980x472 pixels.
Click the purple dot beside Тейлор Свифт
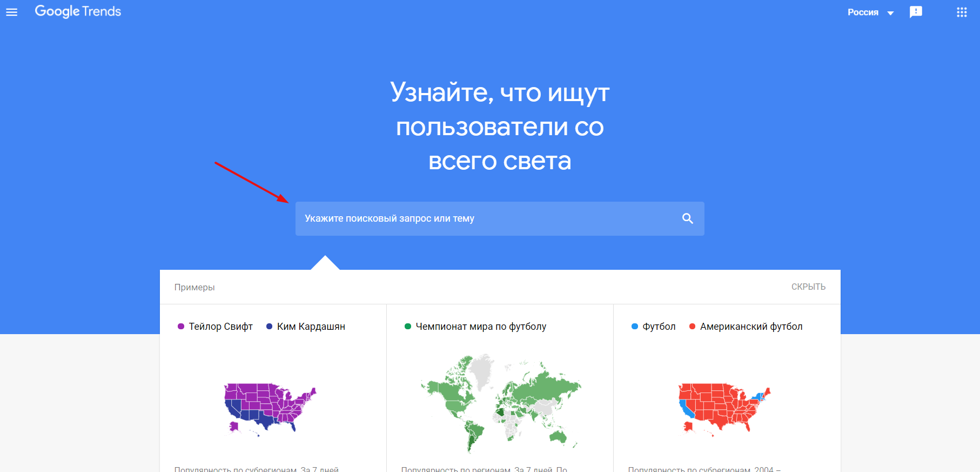(181, 327)
